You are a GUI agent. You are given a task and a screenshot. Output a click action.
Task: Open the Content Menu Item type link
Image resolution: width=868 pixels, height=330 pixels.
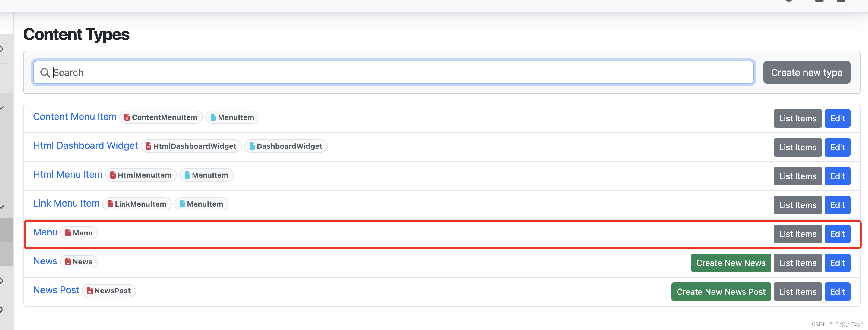[x=75, y=117]
